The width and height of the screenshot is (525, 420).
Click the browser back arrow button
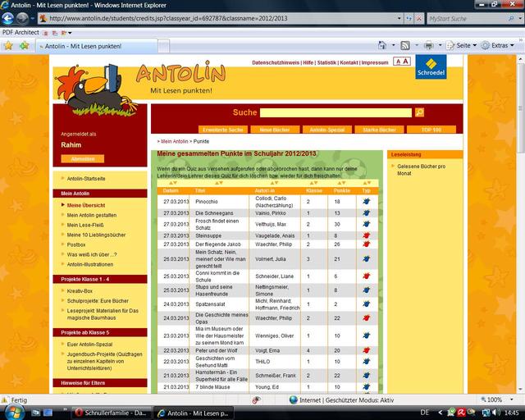click(x=7, y=18)
